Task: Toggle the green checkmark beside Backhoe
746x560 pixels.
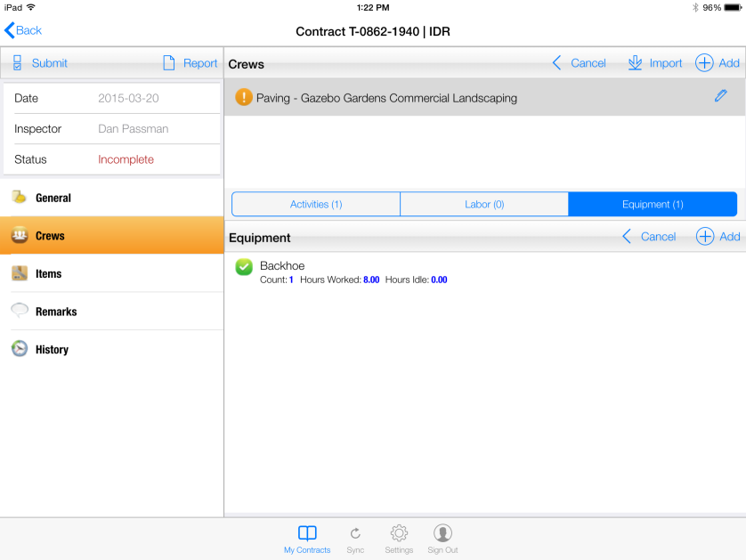Action: click(x=244, y=267)
